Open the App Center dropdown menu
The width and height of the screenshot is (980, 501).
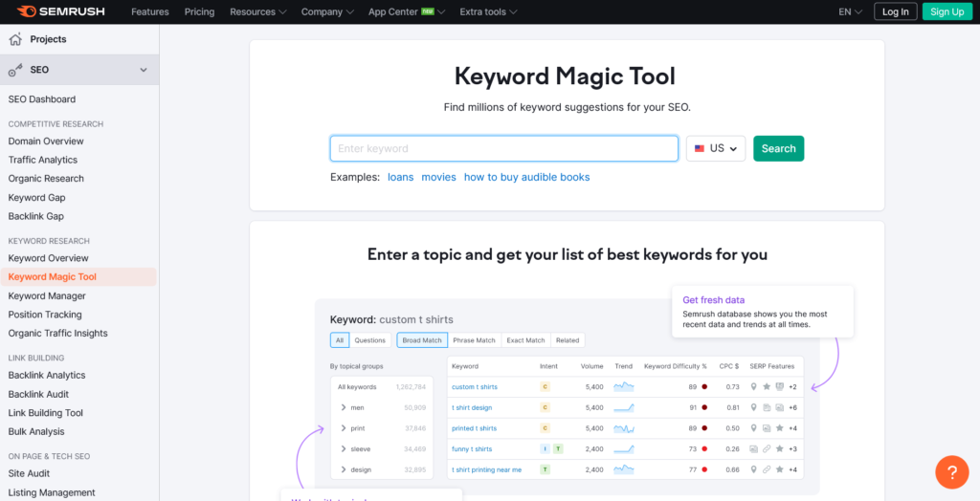tap(407, 11)
